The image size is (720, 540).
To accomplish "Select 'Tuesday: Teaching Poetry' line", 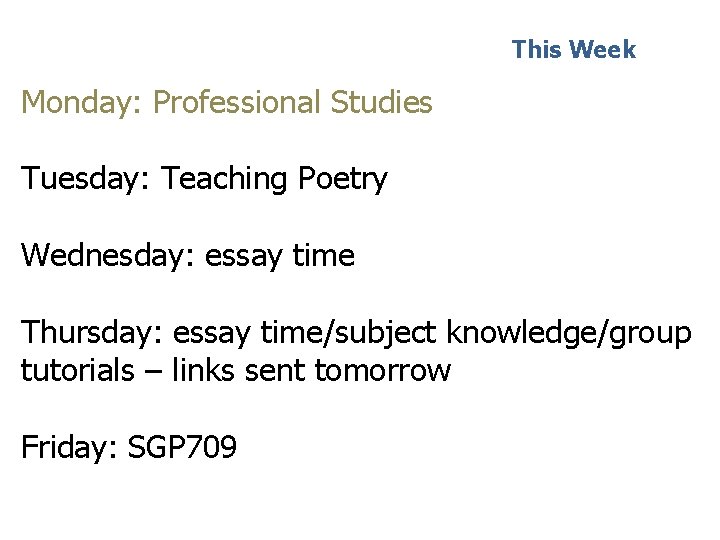I will [x=204, y=179].
